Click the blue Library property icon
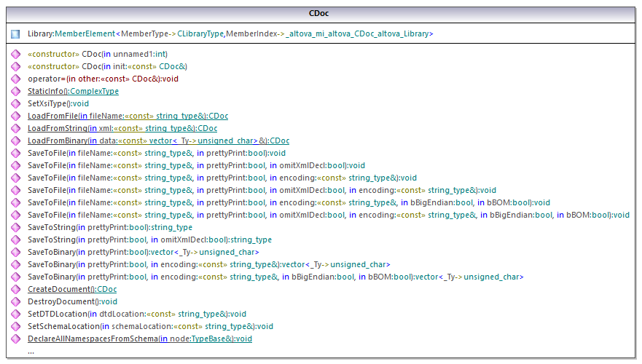 [15, 34]
